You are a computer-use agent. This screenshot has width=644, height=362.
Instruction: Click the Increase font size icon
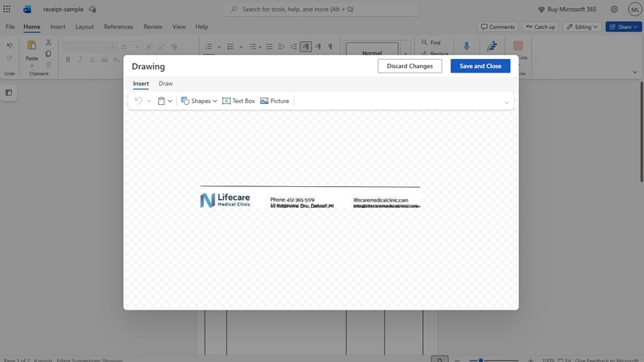(x=149, y=47)
